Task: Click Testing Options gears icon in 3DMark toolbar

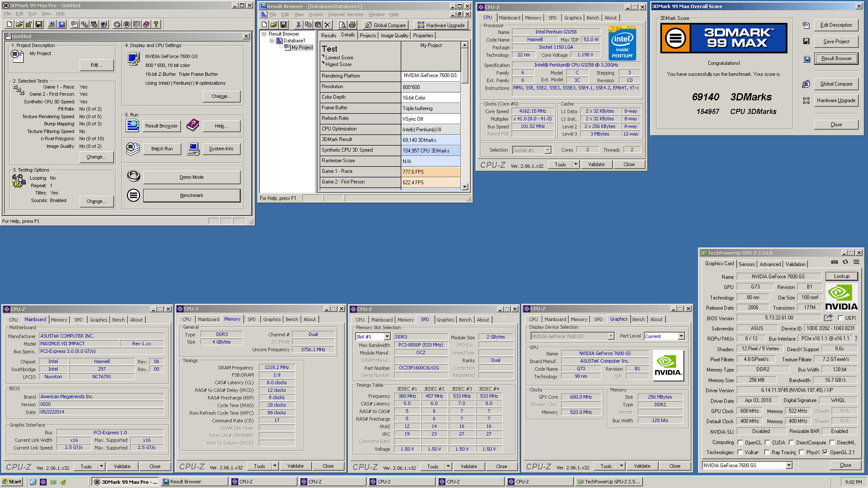Action: 94,25
